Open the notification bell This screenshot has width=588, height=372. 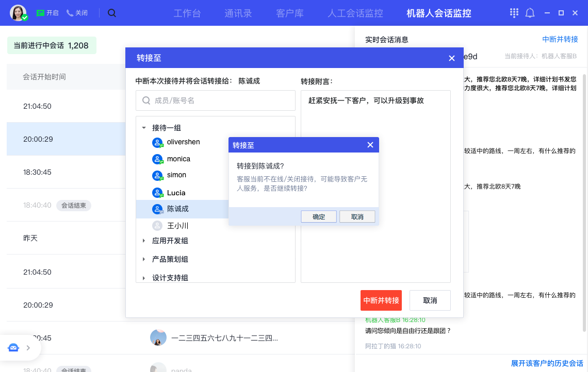[x=530, y=13]
